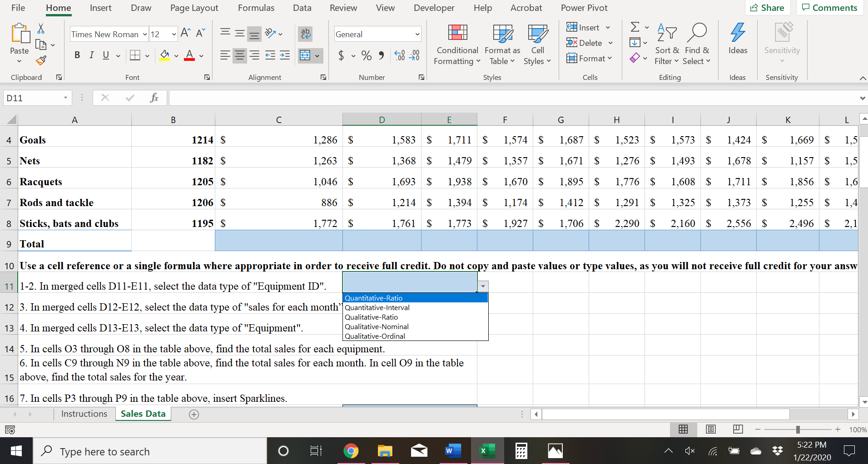Viewport: 868px width, 464px height.
Task: Adjust the zoom slider
Action: click(798, 429)
